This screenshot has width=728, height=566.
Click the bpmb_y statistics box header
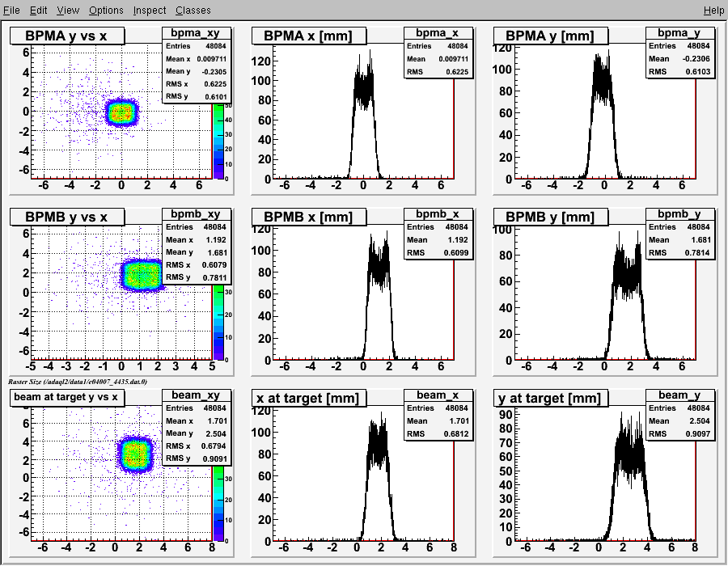pyautogui.click(x=680, y=214)
